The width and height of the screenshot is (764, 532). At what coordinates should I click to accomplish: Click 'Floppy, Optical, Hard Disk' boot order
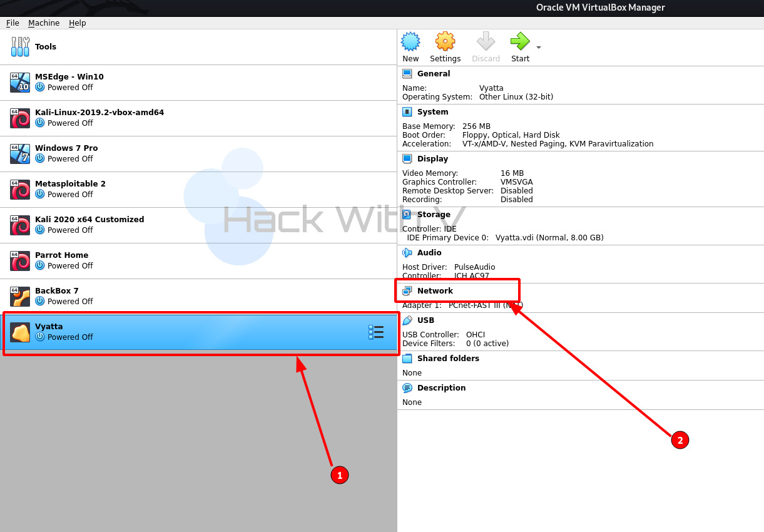(511, 135)
